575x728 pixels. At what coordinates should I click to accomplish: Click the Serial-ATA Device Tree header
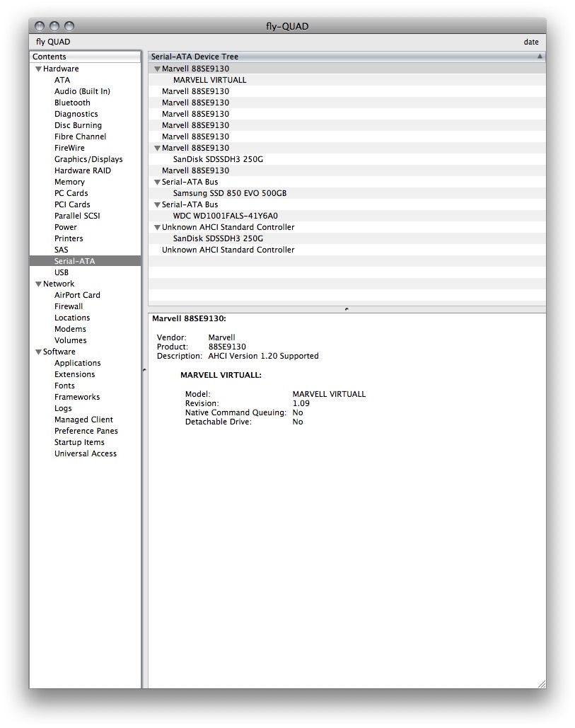click(x=347, y=57)
